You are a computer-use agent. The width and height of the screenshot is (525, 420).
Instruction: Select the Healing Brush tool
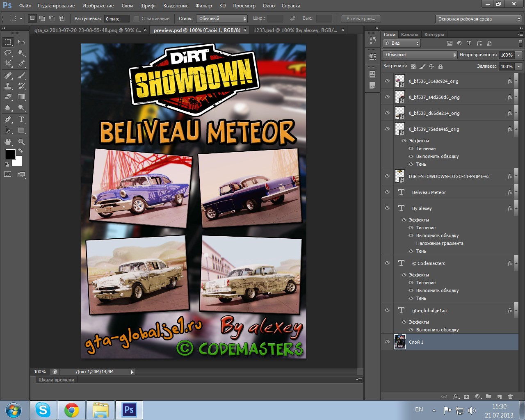click(8, 75)
